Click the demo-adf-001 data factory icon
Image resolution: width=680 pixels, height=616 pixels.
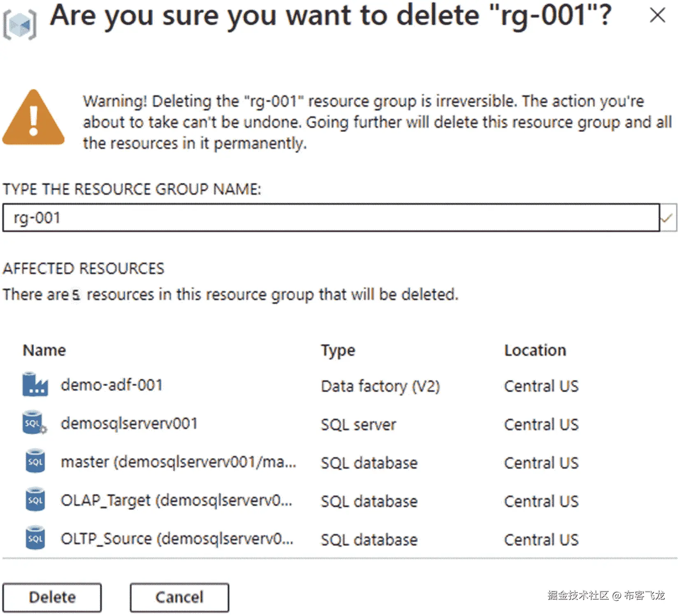pyautogui.click(x=35, y=385)
